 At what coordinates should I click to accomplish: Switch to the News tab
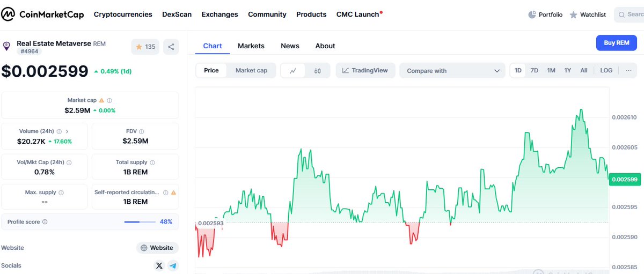click(x=290, y=46)
